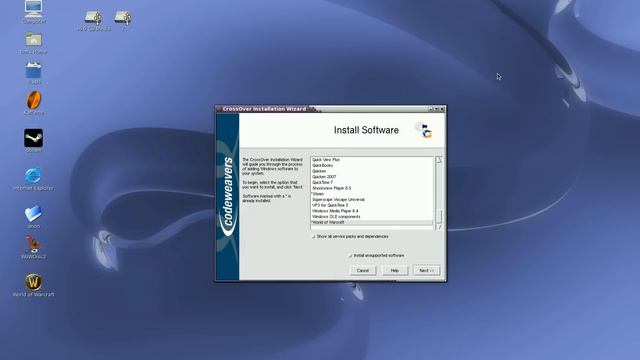The width and height of the screenshot is (640, 360).
Task: Open the WoWDocs desktop icon
Action: pyautogui.click(x=33, y=244)
